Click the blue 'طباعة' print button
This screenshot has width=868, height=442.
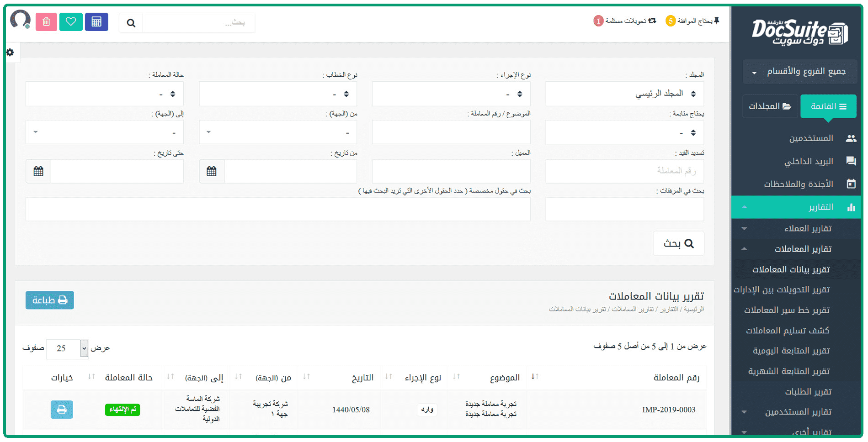pos(50,300)
